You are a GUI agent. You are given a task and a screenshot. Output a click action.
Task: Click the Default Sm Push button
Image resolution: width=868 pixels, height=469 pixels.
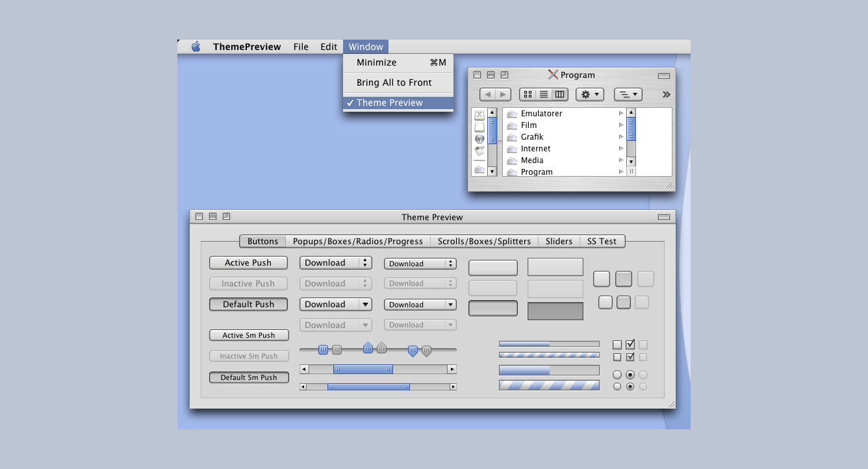coord(249,377)
